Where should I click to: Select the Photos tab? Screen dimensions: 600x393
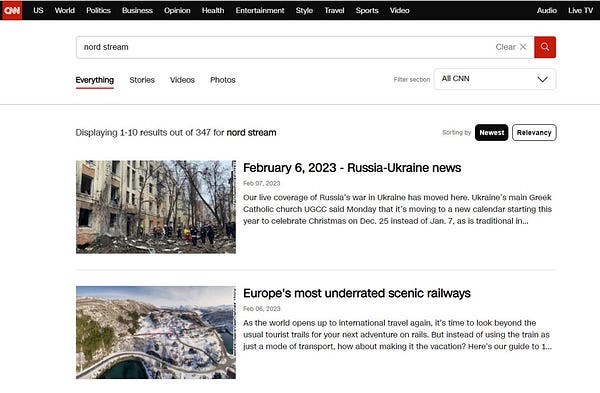(x=223, y=80)
